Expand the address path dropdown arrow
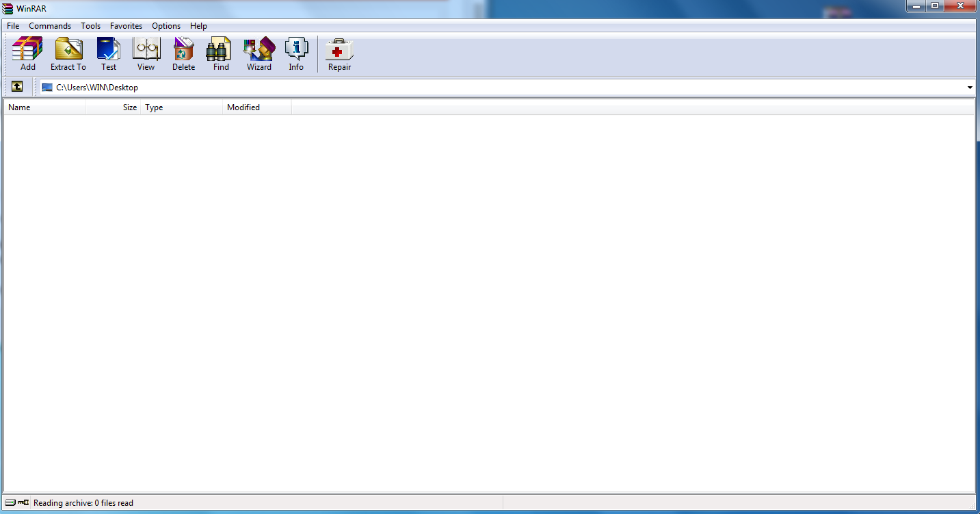 click(970, 88)
